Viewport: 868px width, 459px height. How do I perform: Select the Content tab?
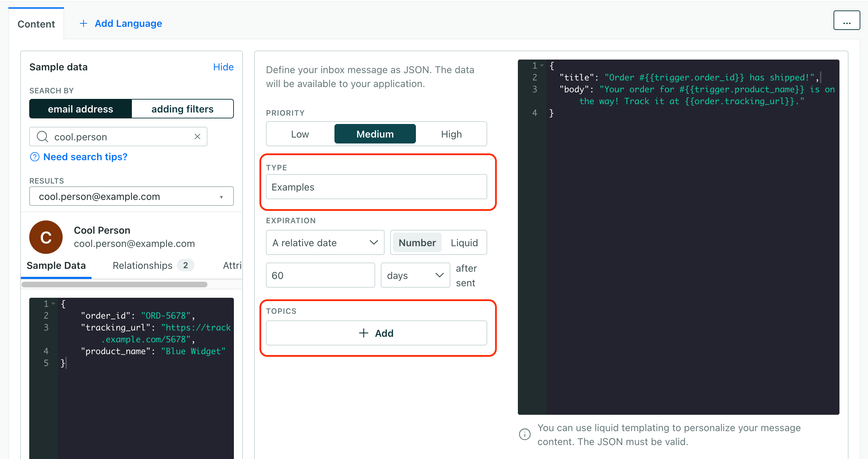pyautogui.click(x=36, y=24)
